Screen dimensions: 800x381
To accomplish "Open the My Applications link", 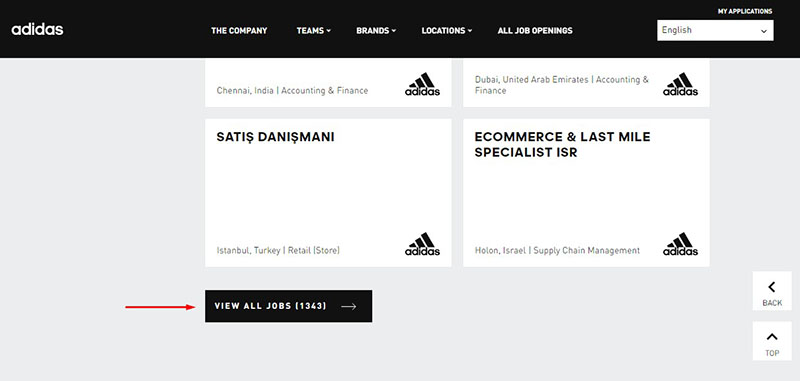I will [745, 11].
